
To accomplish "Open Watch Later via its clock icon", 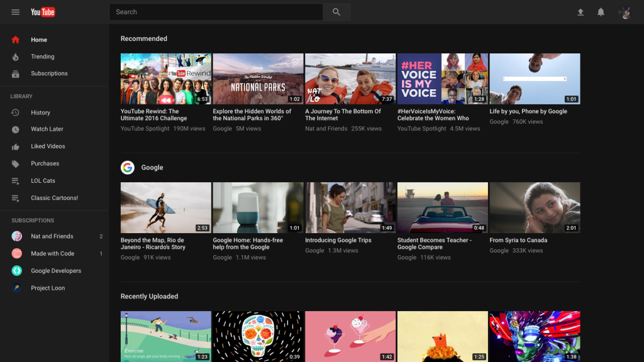I will [x=15, y=129].
